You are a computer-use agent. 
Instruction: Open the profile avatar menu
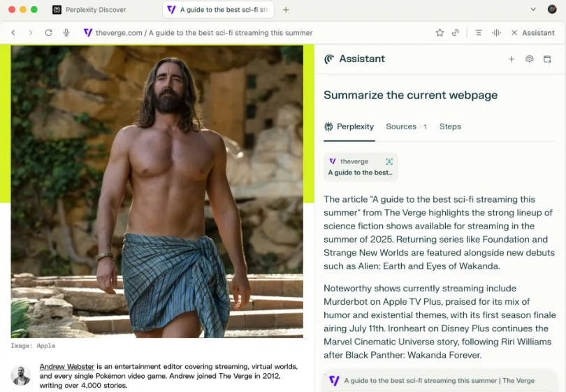pyautogui.click(x=552, y=10)
